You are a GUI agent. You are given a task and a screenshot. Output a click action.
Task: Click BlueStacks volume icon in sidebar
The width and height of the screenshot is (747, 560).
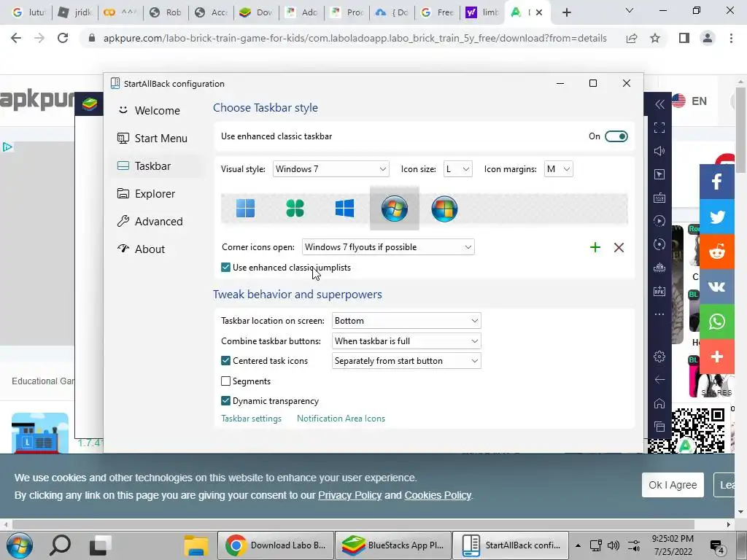(x=659, y=151)
